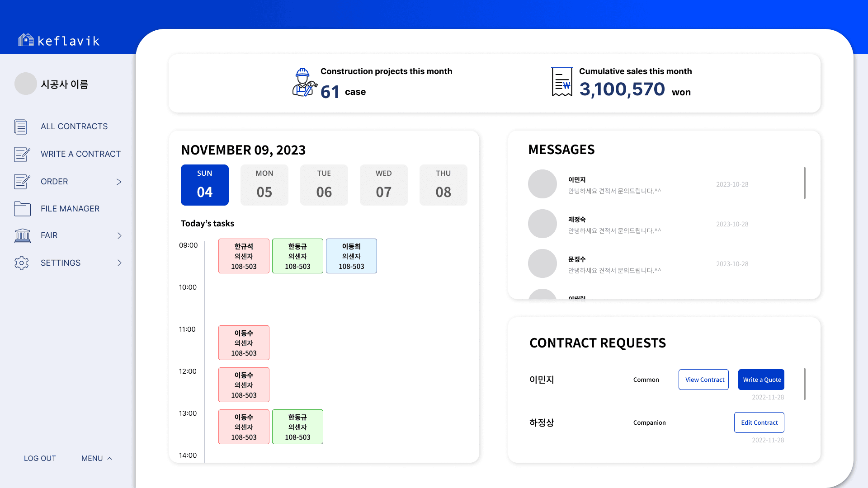Screen dimensions: 868x488
Task: Click the Write a Contract pencil icon
Action: coord(22,154)
